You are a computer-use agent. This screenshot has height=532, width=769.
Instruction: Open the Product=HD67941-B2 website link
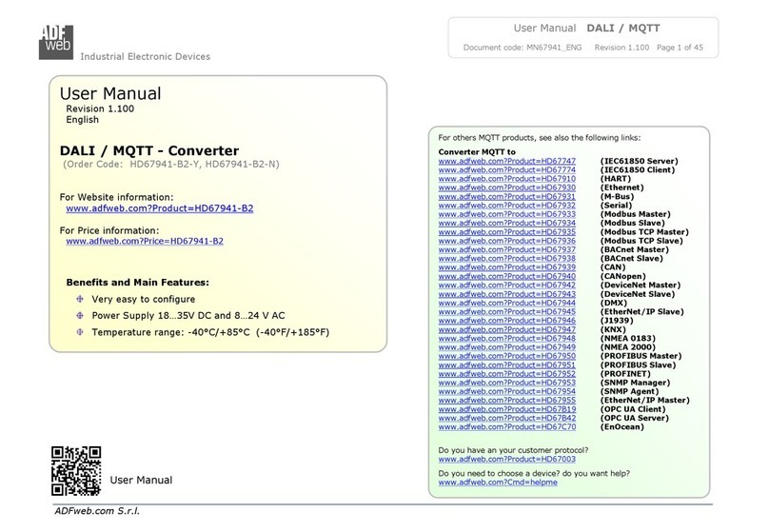[x=159, y=208]
